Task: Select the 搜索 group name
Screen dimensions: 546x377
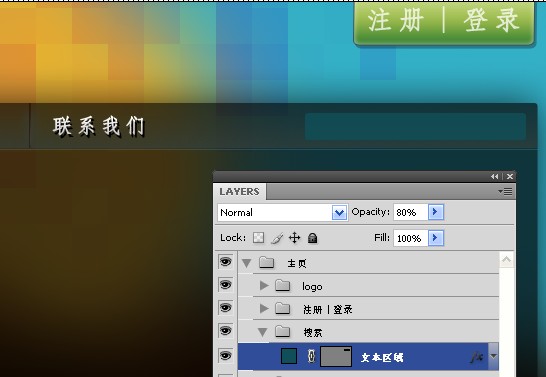Action: click(x=313, y=333)
